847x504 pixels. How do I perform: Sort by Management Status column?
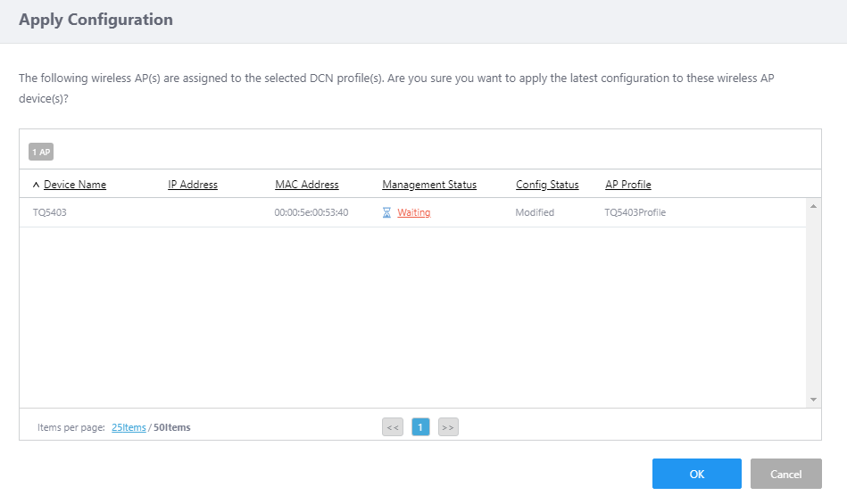(x=429, y=185)
